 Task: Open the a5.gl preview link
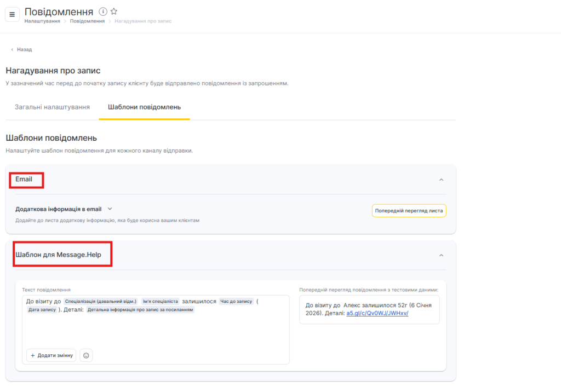[x=377, y=313]
